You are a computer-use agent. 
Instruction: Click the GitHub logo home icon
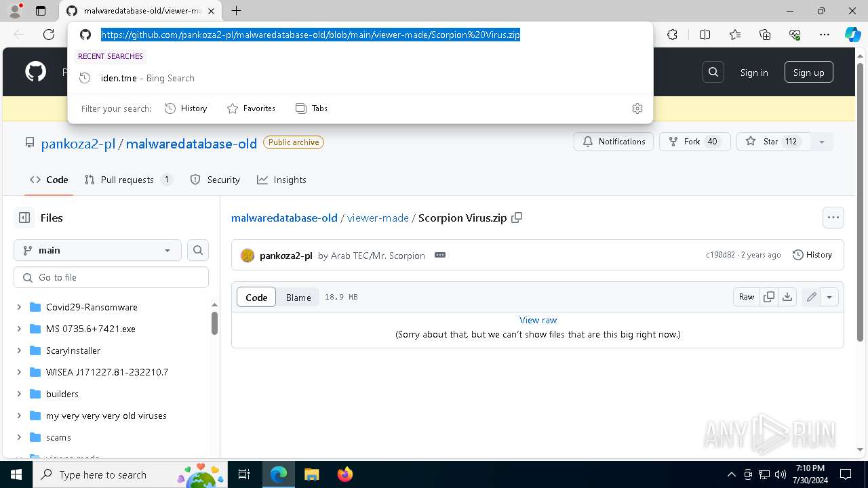(x=35, y=72)
